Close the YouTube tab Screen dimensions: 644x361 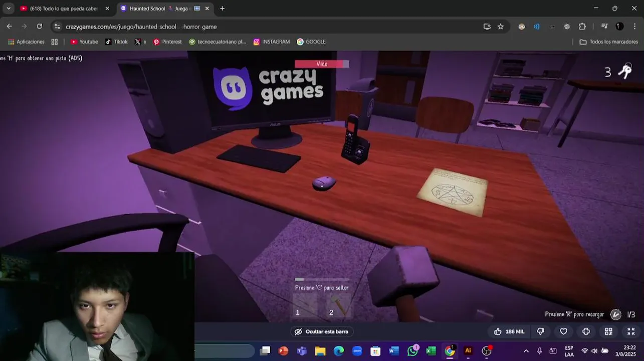pyautogui.click(x=107, y=9)
